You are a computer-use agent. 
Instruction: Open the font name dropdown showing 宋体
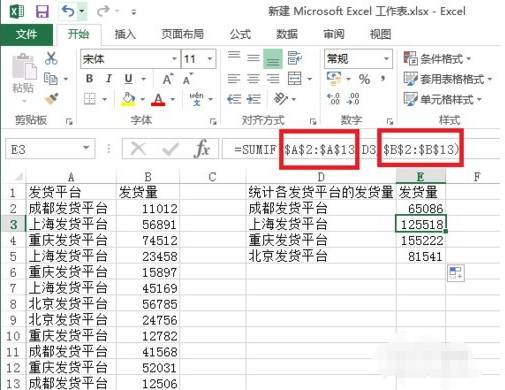tap(130, 59)
